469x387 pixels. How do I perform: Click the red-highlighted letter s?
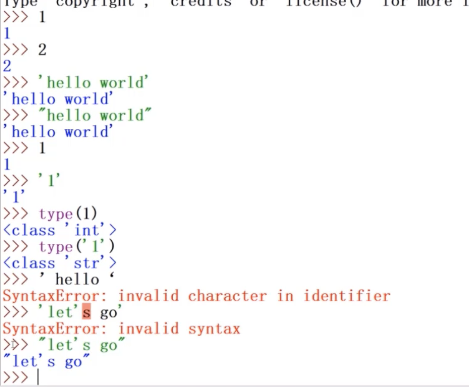tap(86, 312)
